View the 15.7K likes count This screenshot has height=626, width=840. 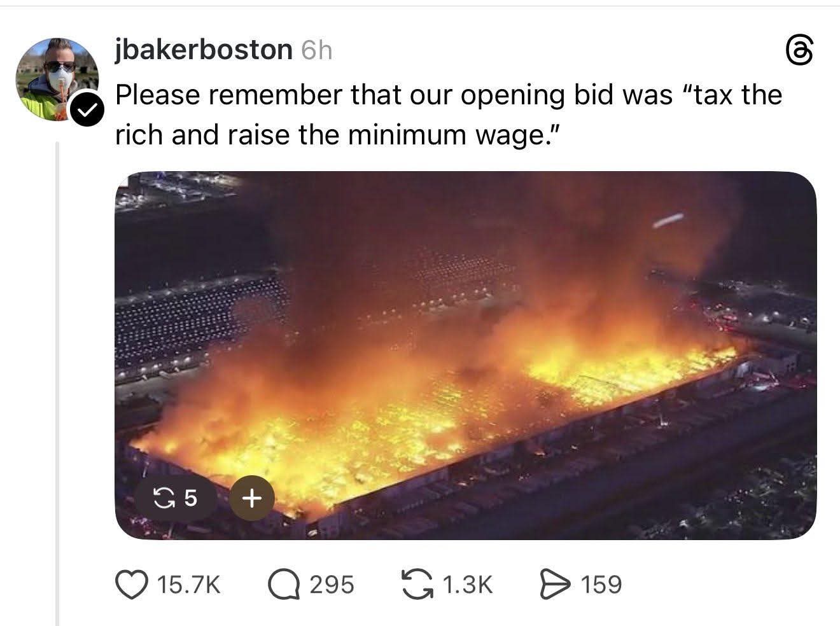coord(188,585)
